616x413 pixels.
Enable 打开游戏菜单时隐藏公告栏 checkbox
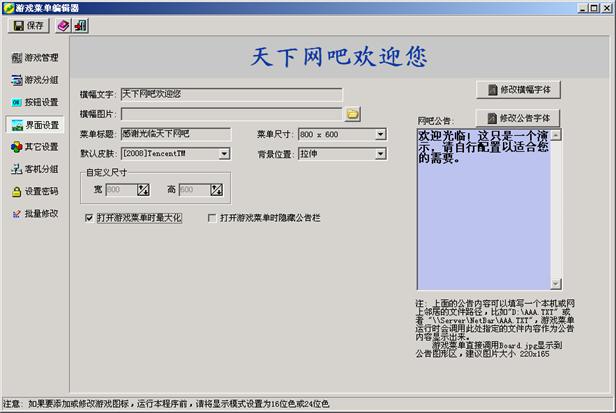[x=211, y=217]
